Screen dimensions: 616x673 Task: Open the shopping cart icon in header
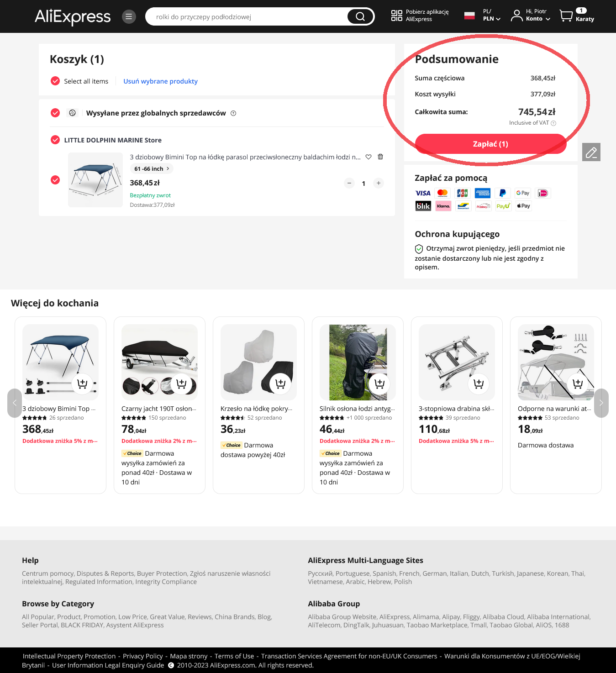(x=566, y=16)
